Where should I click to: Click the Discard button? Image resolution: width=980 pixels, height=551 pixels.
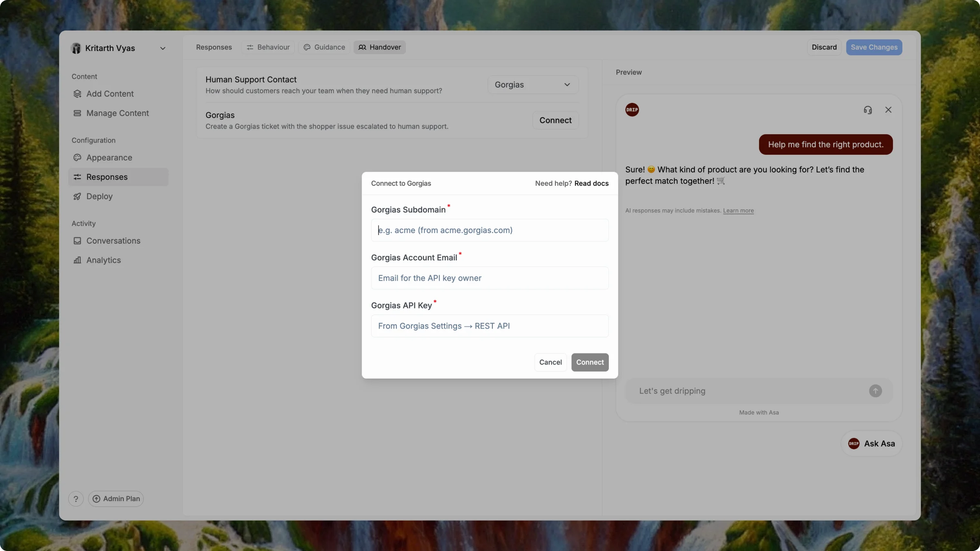[824, 47]
